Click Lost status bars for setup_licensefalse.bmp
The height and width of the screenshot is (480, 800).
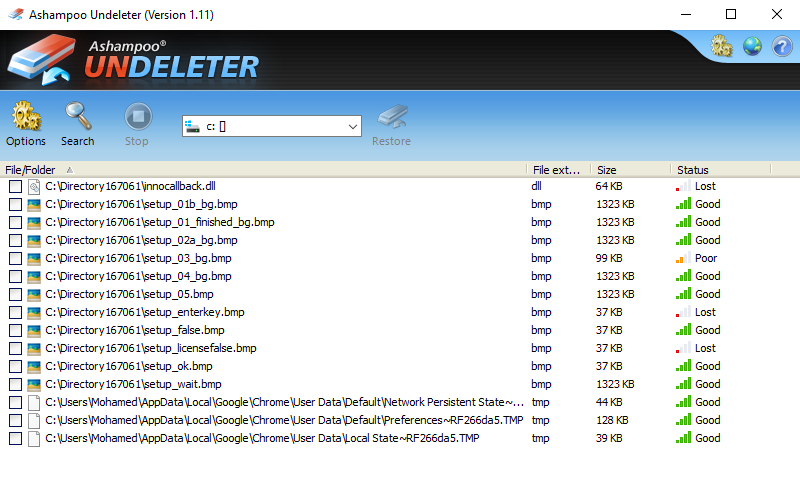(x=683, y=348)
